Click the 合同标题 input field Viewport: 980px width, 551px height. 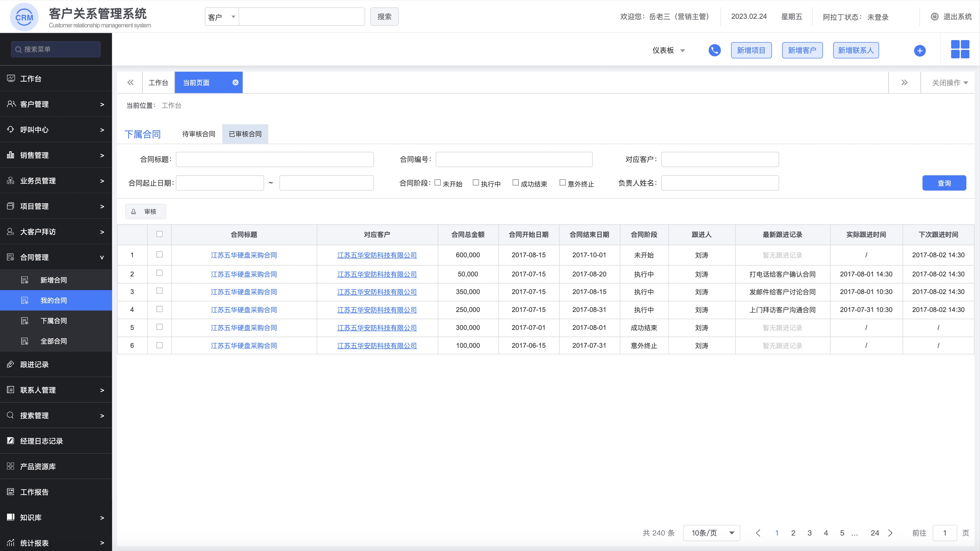pos(274,159)
